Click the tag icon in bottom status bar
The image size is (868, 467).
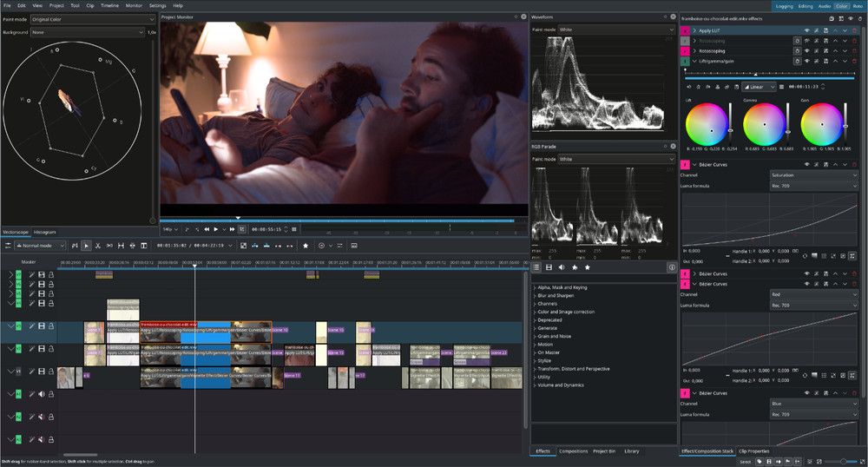pyautogui.click(x=759, y=462)
